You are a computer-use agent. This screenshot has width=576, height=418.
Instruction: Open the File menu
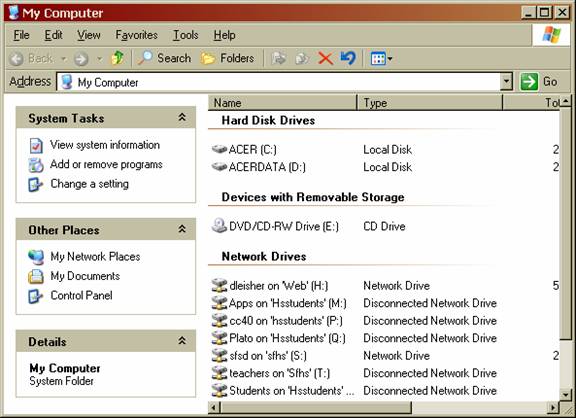[21, 35]
